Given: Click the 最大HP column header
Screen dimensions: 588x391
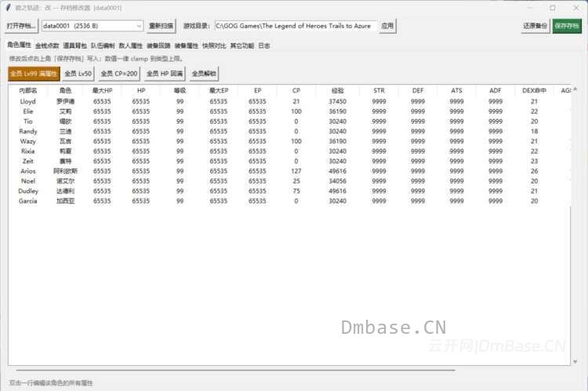Looking at the screenshot, I should click(x=102, y=90).
